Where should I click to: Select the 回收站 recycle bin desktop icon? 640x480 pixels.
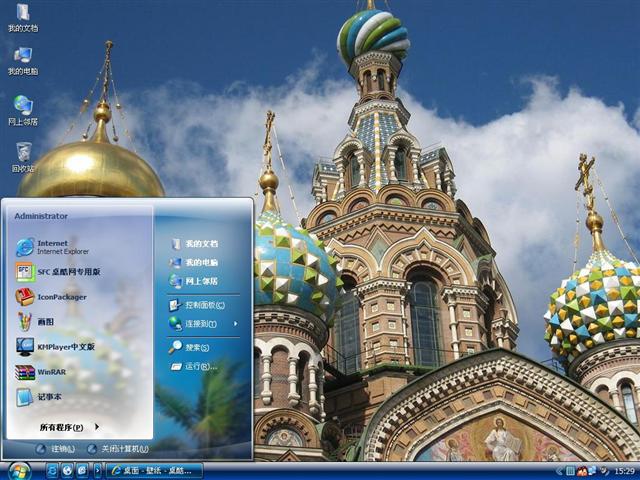click(23, 157)
